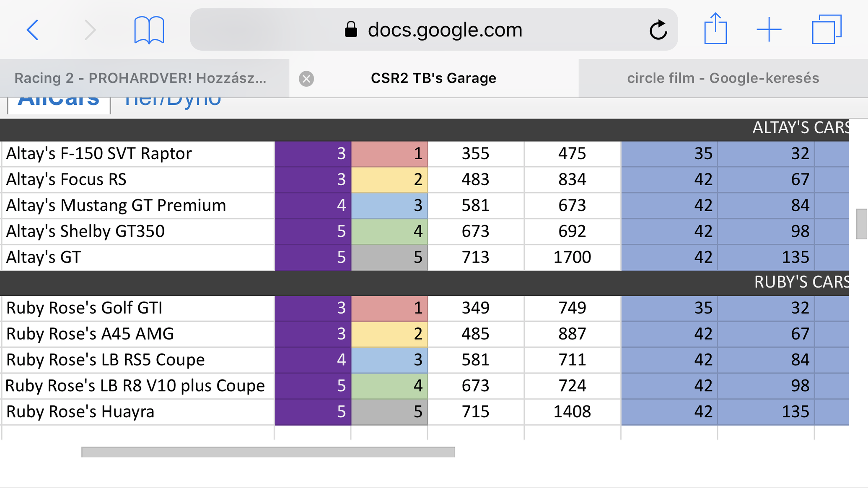Open the Tier/Dyno sheet tab
This screenshot has width=868, height=488.
click(172, 103)
